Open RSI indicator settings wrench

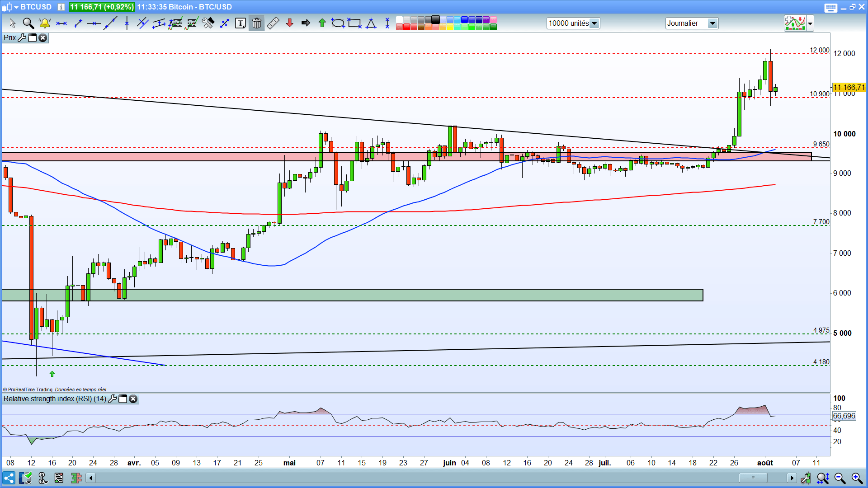pos(113,399)
